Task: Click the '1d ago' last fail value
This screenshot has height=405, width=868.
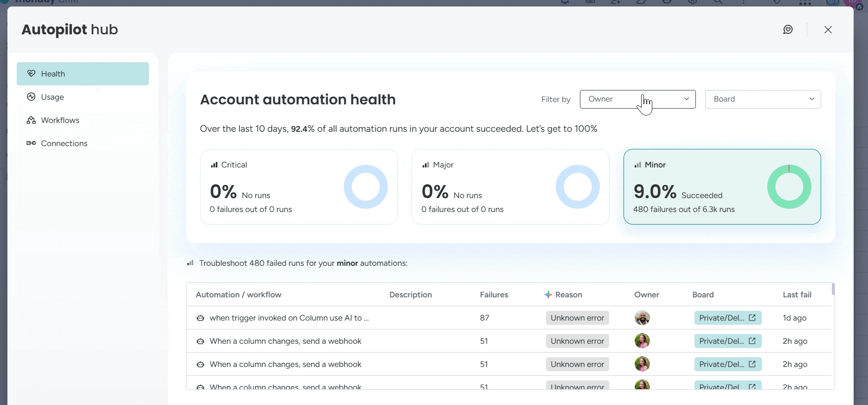Action: point(794,318)
